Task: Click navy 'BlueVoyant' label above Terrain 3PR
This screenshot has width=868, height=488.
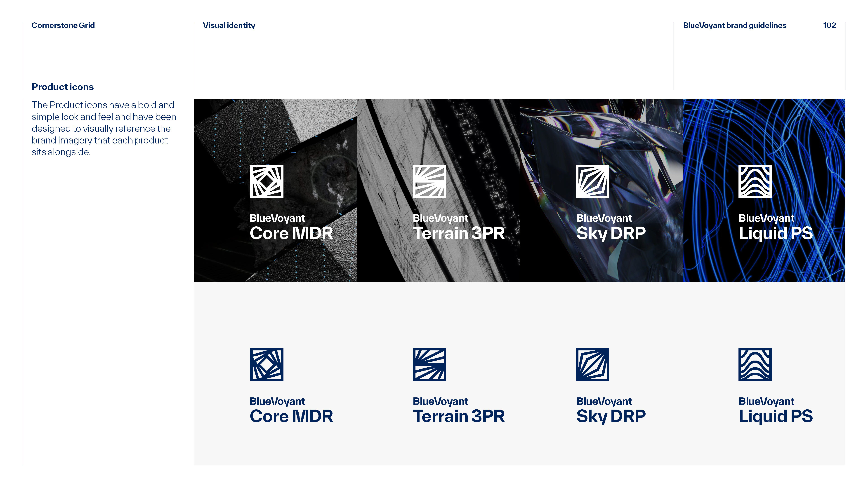Action: tap(440, 401)
